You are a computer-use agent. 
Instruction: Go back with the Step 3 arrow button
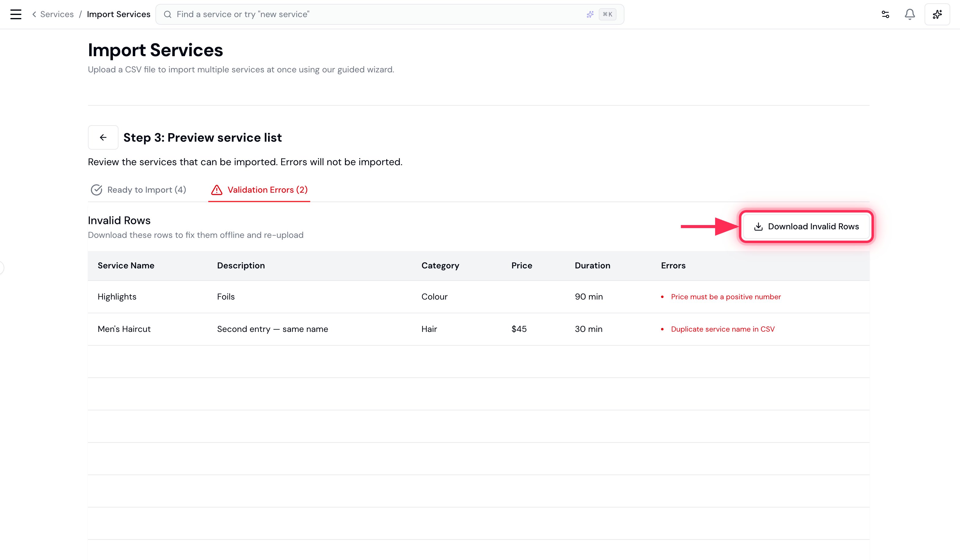(103, 137)
